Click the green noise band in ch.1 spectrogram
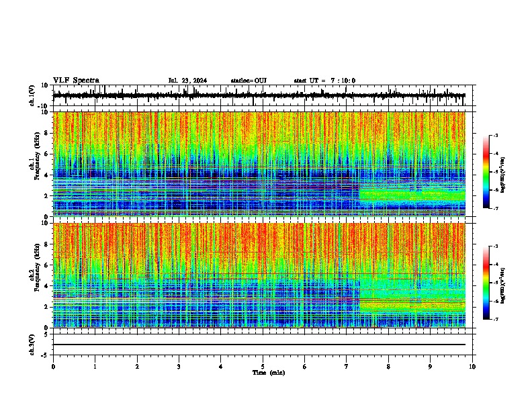The height and width of the screenshot is (411, 532). 412,195
